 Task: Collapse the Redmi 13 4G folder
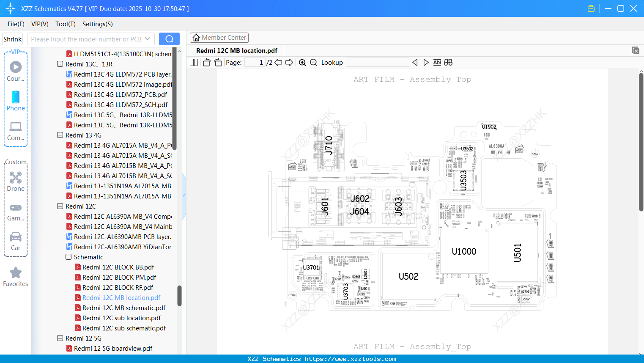point(60,135)
